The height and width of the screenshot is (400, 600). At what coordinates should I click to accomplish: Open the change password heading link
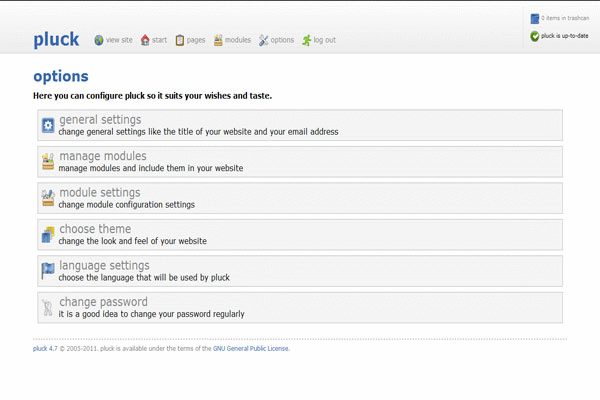(x=103, y=302)
